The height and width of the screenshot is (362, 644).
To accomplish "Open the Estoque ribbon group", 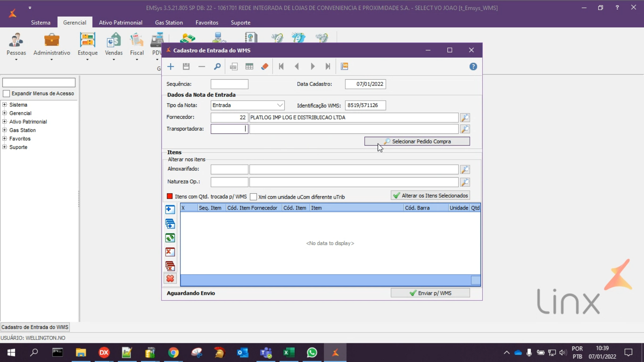I will coord(88,47).
